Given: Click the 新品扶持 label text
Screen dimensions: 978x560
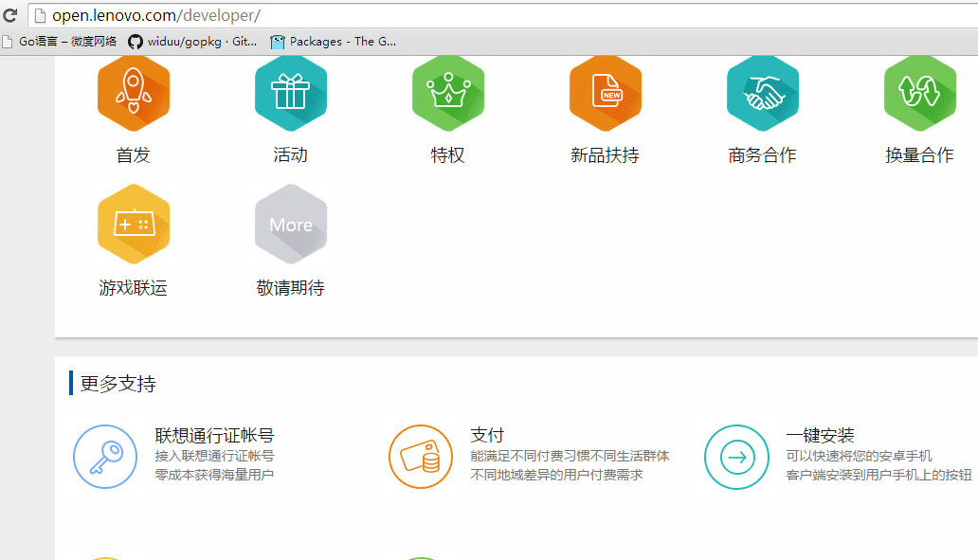Looking at the screenshot, I should coord(605,155).
